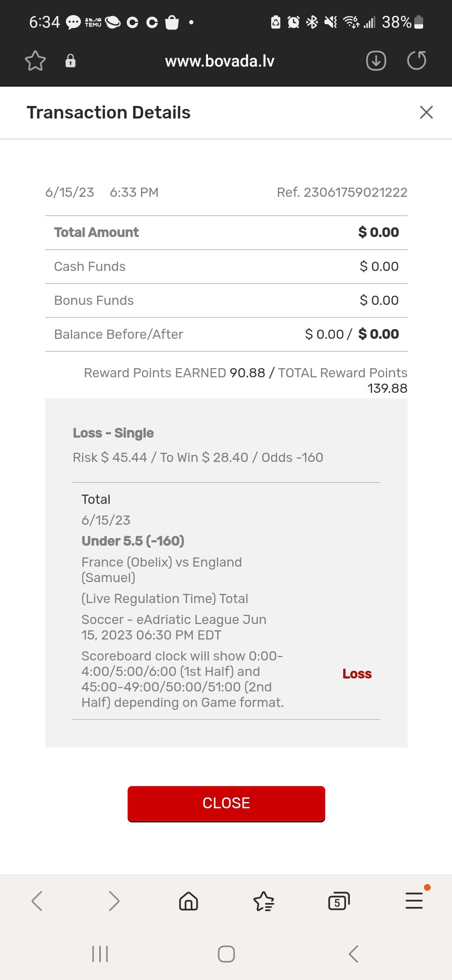452x980 pixels.
Task: Go back with browser back arrow
Action: 37,901
